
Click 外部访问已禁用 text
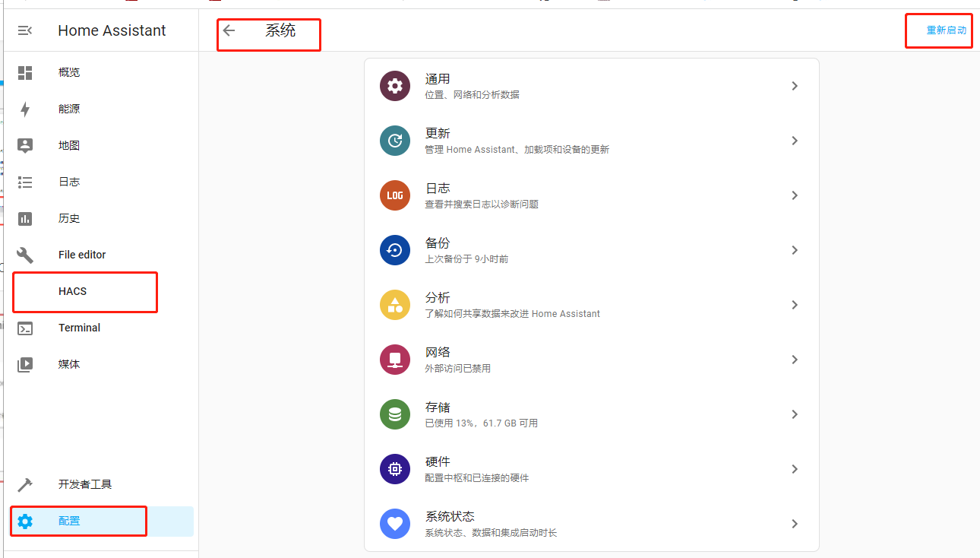pyautogui.click(x=457, y=369)
